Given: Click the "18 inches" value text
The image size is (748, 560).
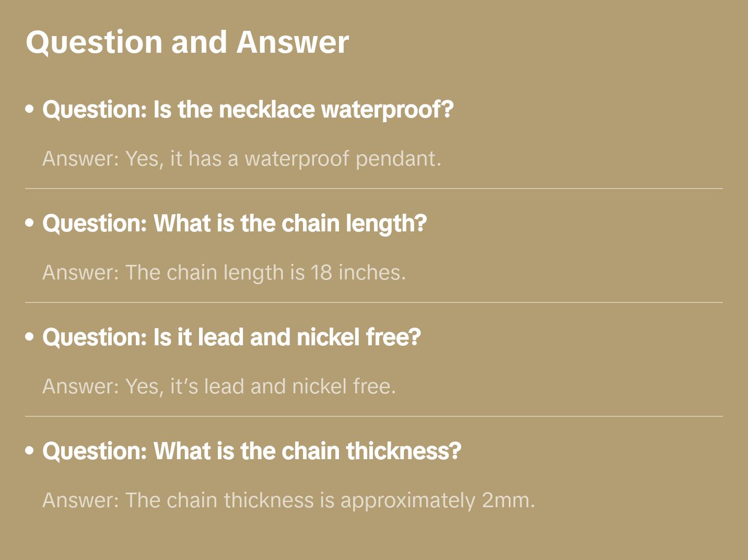Looking at the screenshot, I should click(x=357, y=273).
